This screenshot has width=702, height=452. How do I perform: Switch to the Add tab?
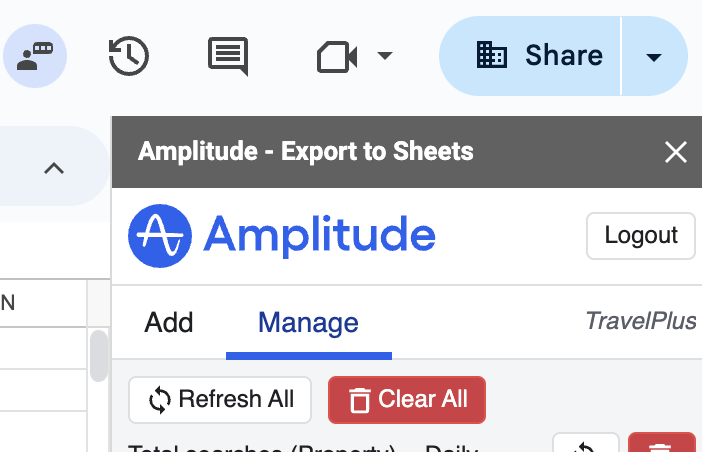[169, 322]
